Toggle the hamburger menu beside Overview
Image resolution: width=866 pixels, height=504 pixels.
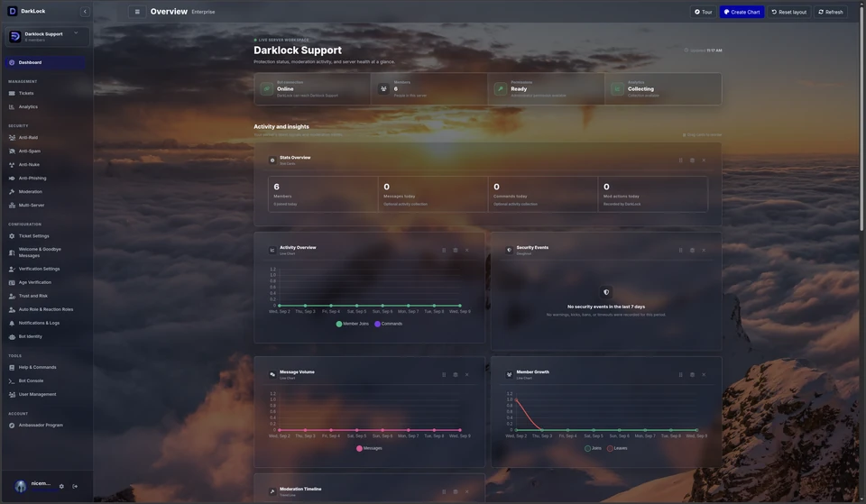coord(137,12)
